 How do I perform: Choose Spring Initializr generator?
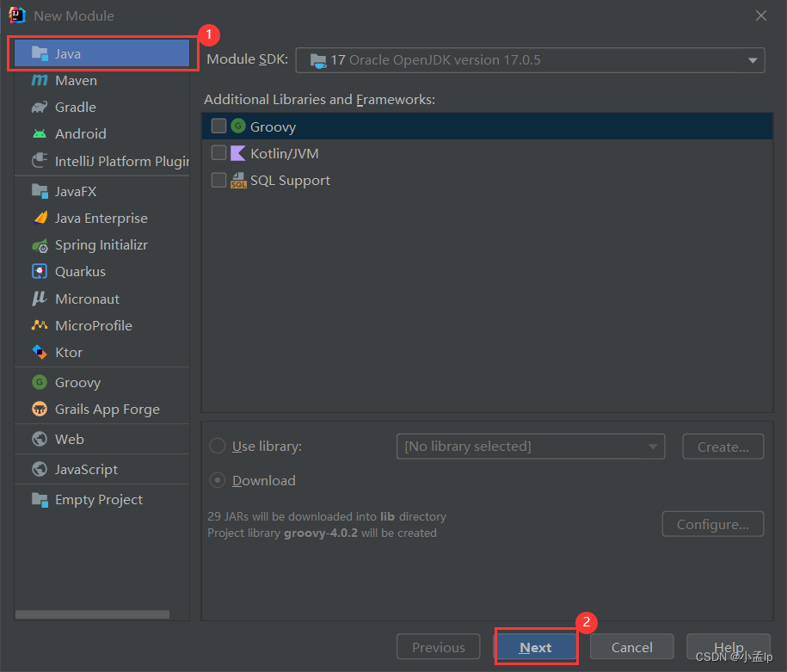coord(101,245)
